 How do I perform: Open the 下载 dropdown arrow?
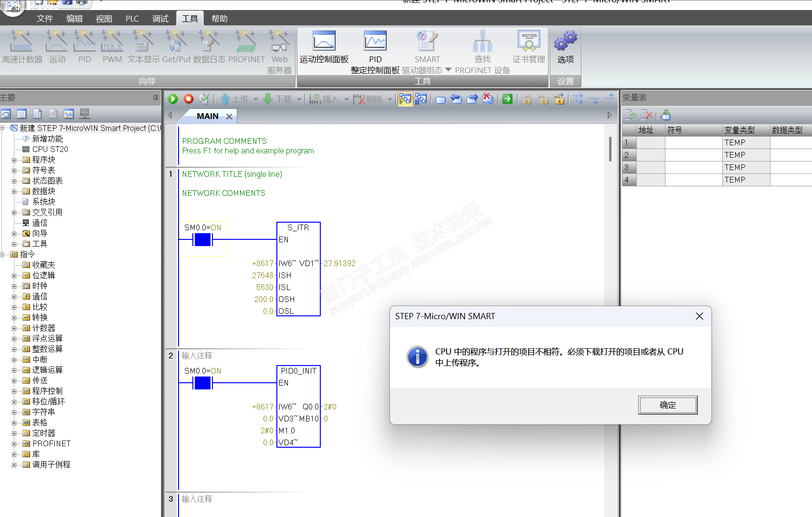click(x=299, y=99)
